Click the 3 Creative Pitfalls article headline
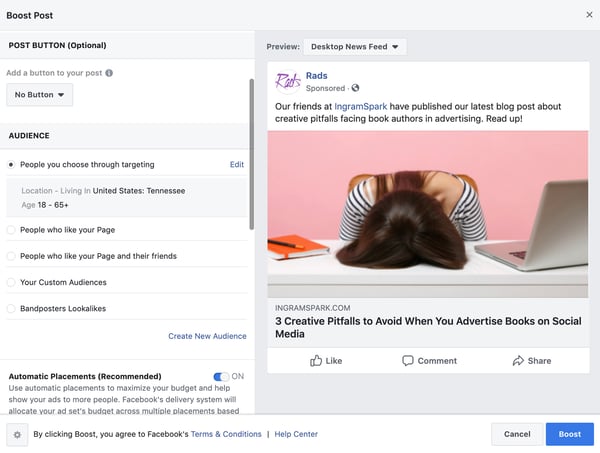This screenshot has width=600, height=453. [x=428, y=327]
